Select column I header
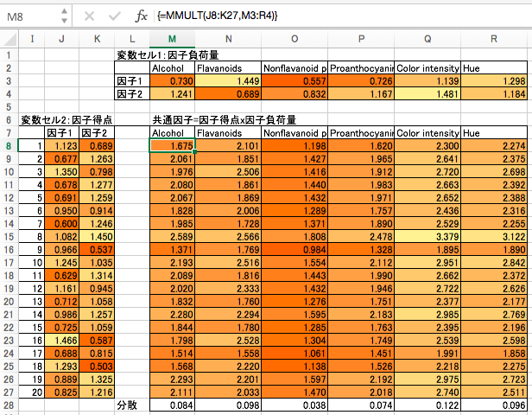Image resolution: width=532 pixels, height=415 pixels. point(32,40)
